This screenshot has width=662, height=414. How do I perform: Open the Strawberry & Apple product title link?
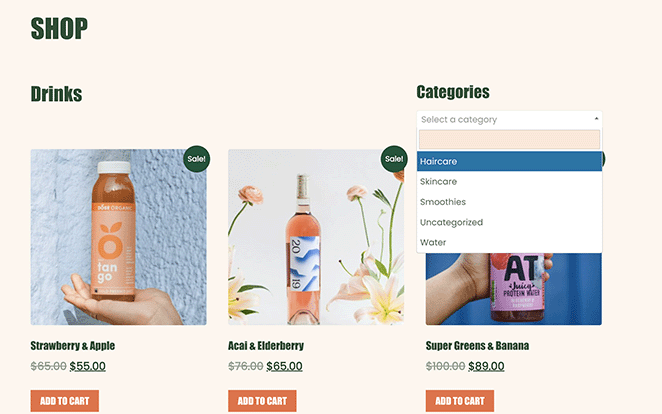pyautogui.click(x=73, y=346)
